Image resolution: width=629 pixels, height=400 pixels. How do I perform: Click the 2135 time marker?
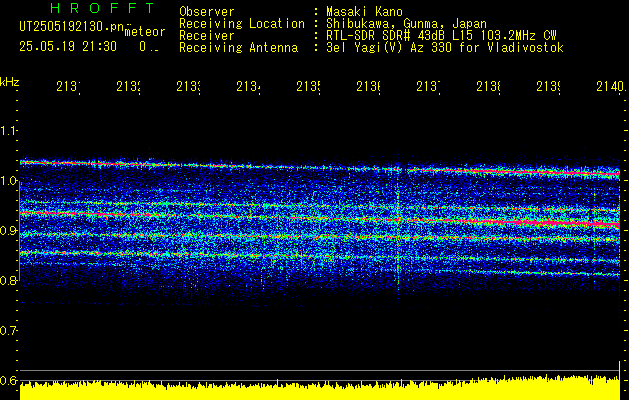[308, 87]
